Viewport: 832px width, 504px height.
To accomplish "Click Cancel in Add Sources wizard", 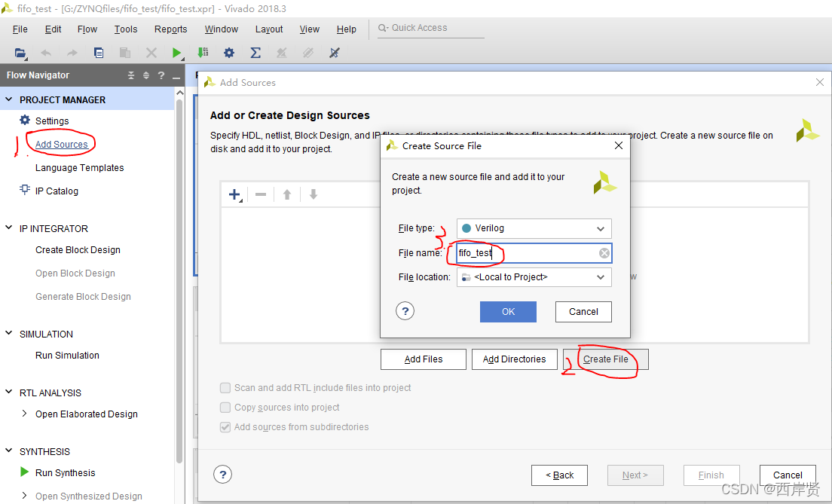I will [x=788, y=475].
